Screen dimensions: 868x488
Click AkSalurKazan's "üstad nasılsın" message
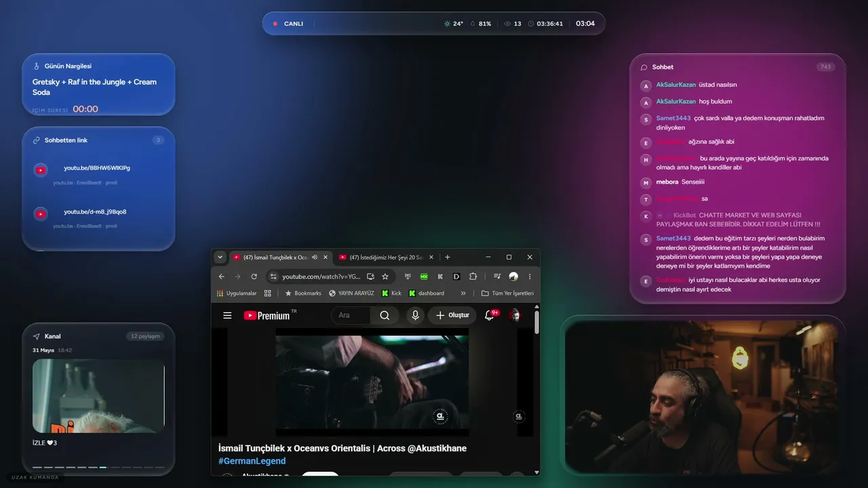(x=717, y=85)
